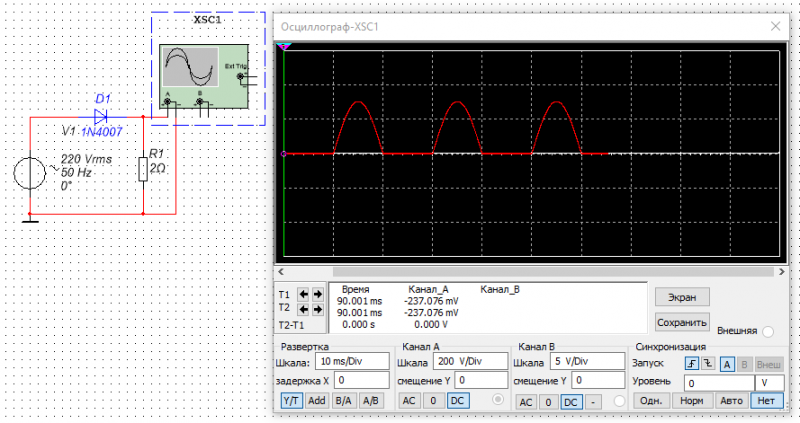Enable Add mode in Развертка

click(317, 401)
